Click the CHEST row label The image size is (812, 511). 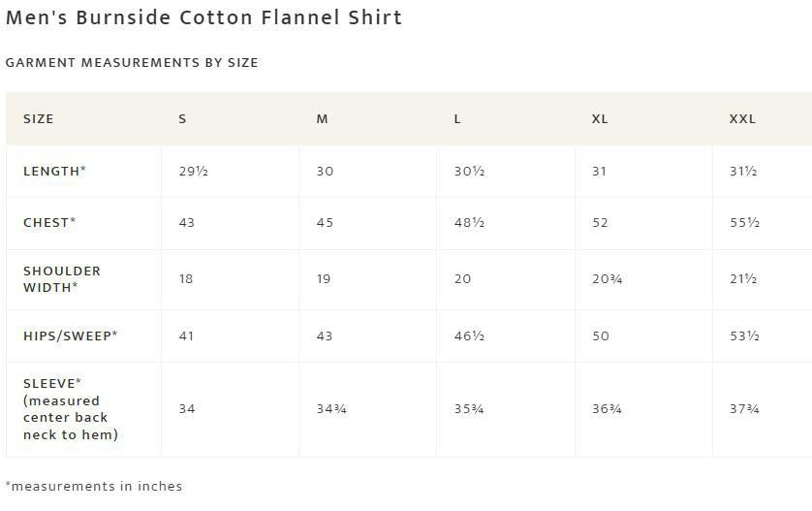point(49,222)
